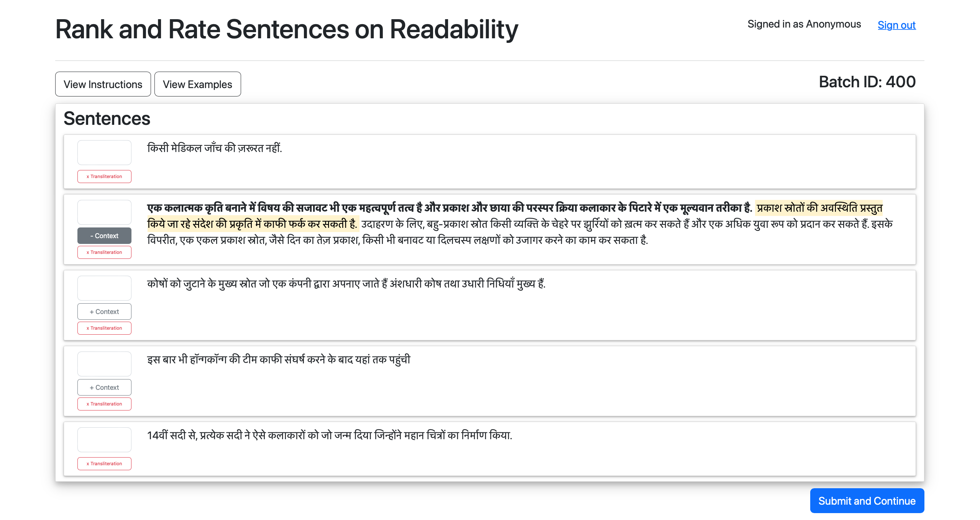Focus the rating box for हॉन्गकॉन्ग team sentence

coord(104,364)
